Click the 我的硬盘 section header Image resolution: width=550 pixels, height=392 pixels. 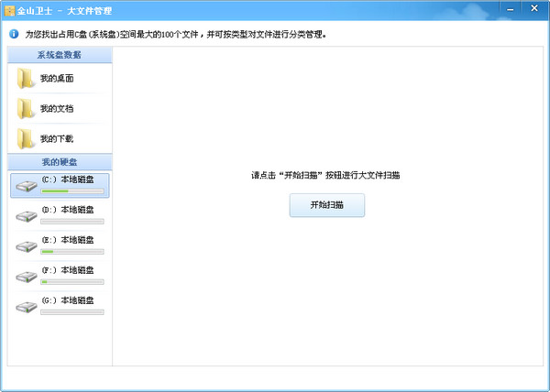(60, 162)
